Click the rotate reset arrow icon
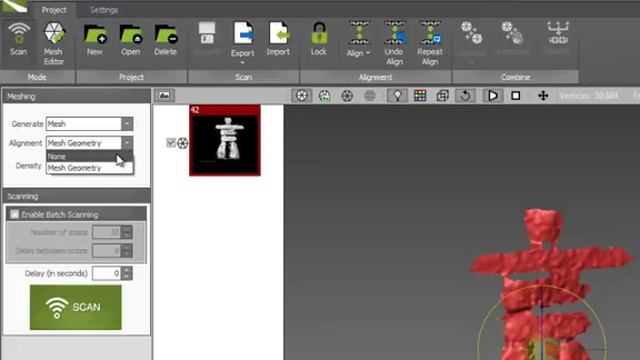 [x=465, y=96]
